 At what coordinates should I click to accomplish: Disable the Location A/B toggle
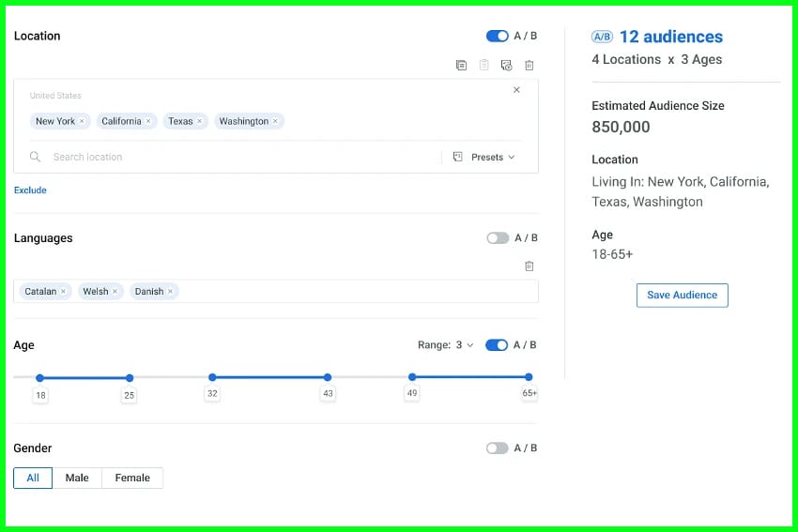(x=497, y=36)
